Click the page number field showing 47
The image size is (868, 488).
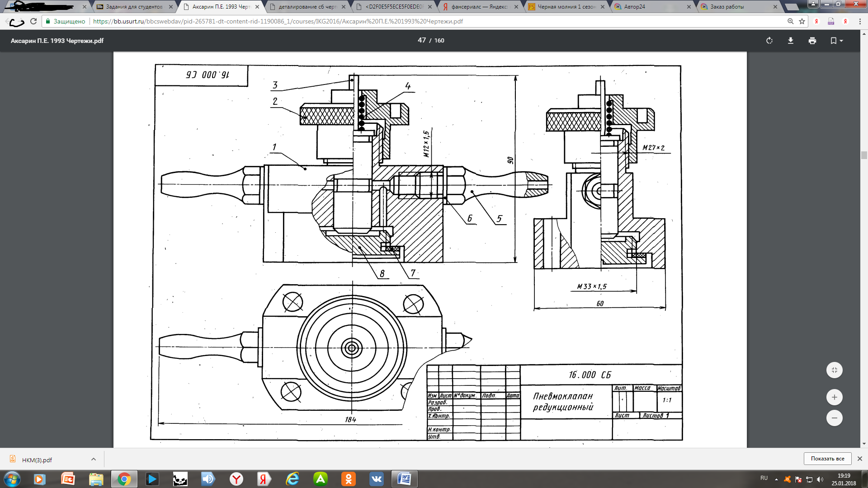point(422,40)
